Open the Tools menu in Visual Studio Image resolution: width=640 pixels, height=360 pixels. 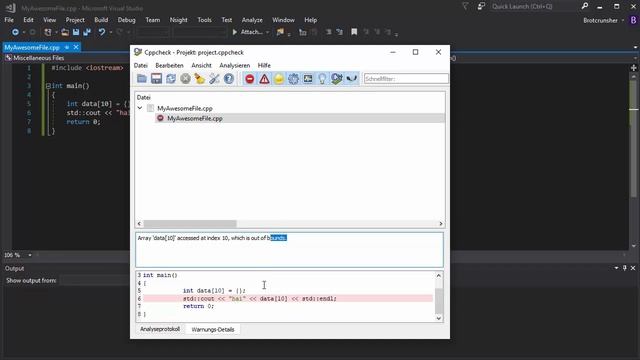coord(204,20)
